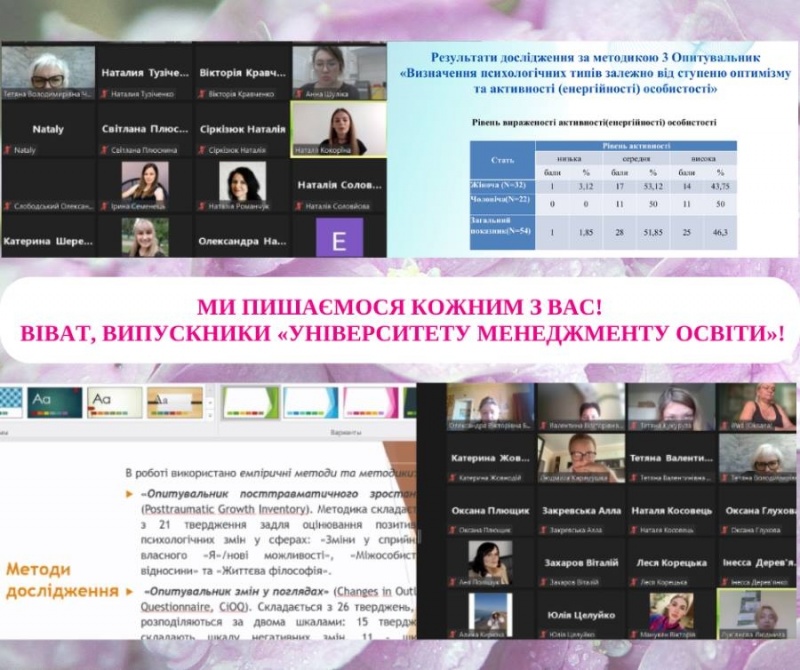Viewport: 800px width, 670px height.
Task: Select the Захаров Віталій participant tile
Action: 582,563
